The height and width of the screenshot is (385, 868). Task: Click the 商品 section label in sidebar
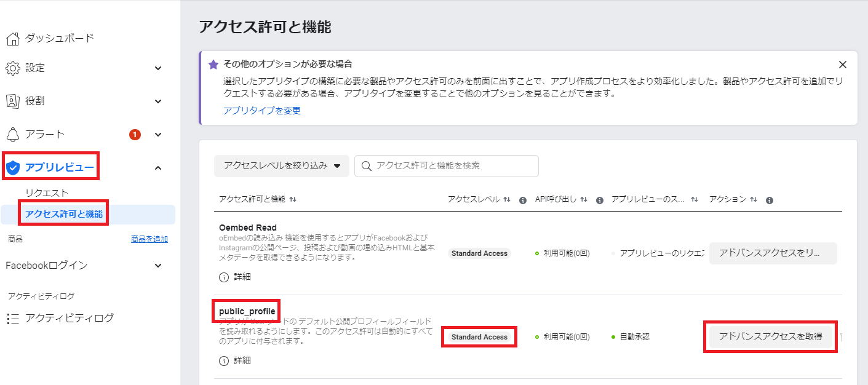coord(15,239)
